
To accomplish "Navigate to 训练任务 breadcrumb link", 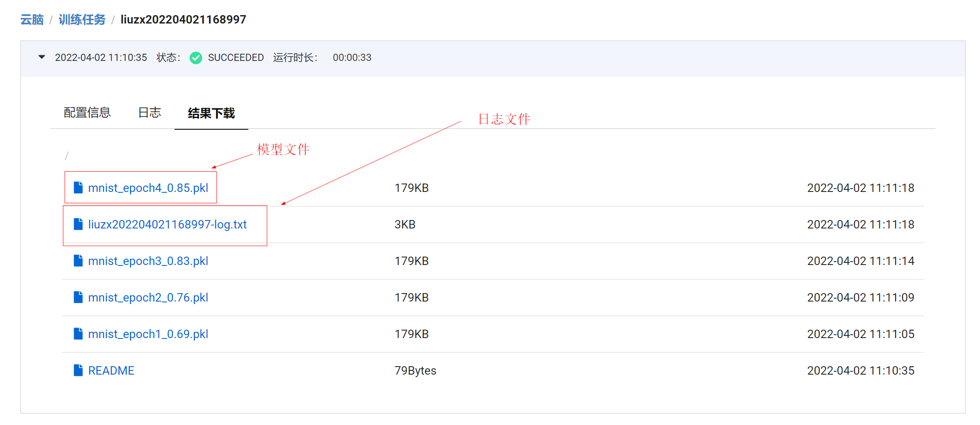I will click(82, 20).
